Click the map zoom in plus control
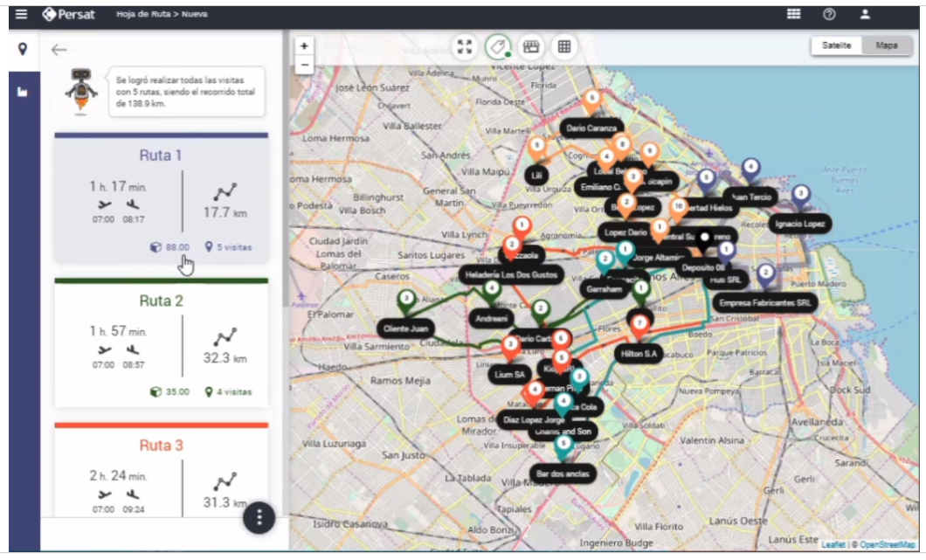The image size is (926, 560). 302,45
